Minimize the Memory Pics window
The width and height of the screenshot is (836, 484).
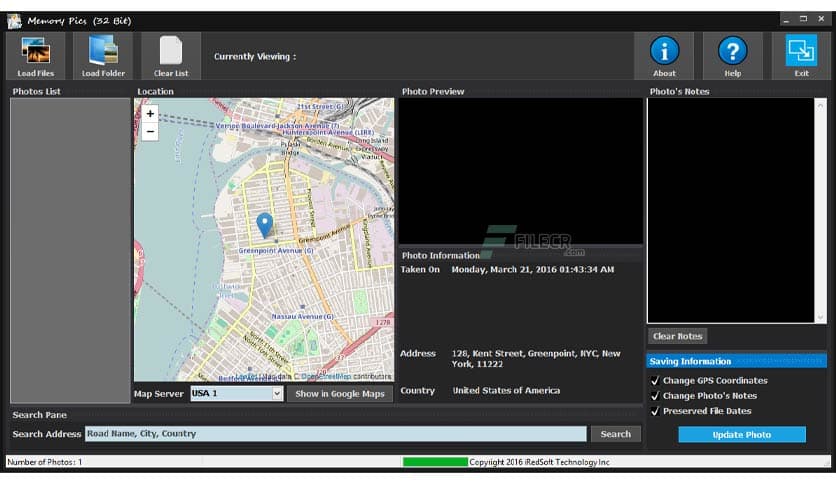tap(786, 20)
